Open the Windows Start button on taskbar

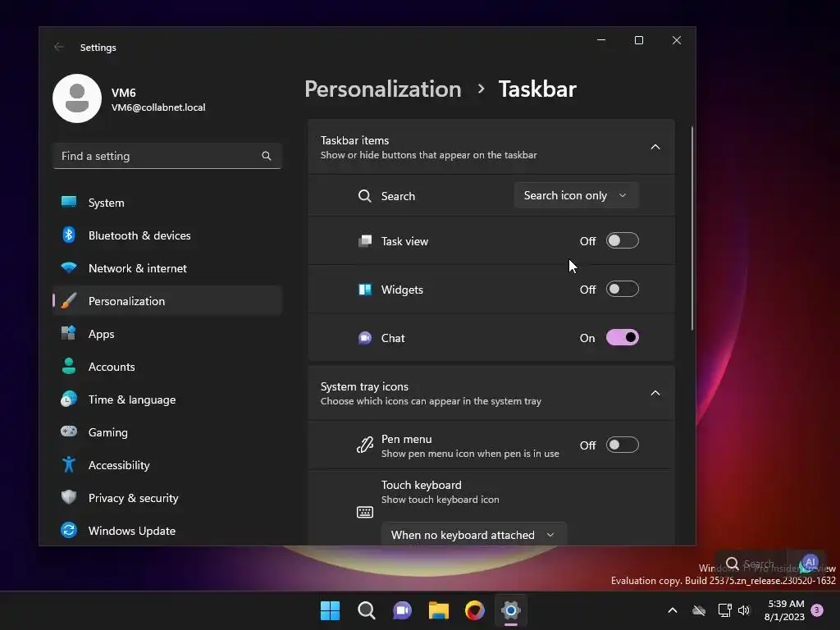pyautogui.click(x=330, y=610)
